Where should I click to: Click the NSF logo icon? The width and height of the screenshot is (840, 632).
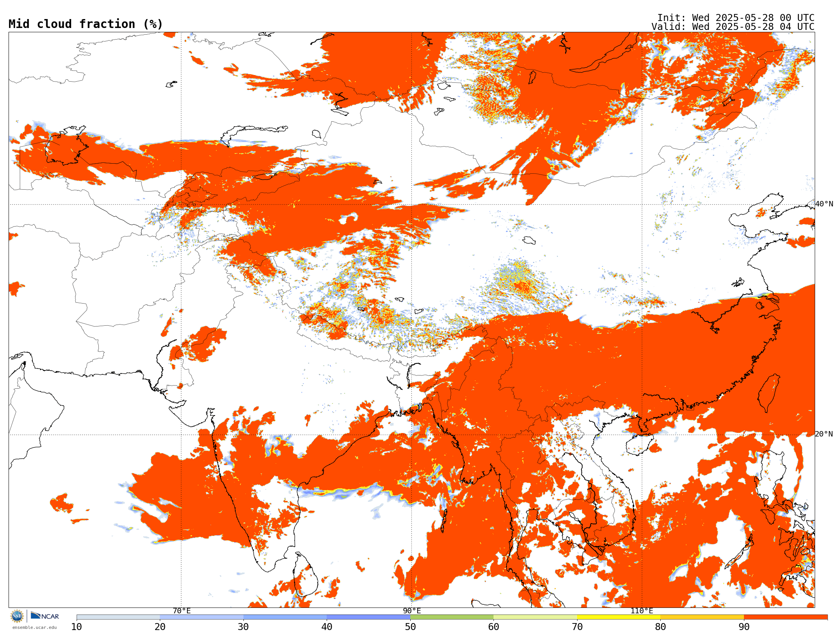pos(17,616)
